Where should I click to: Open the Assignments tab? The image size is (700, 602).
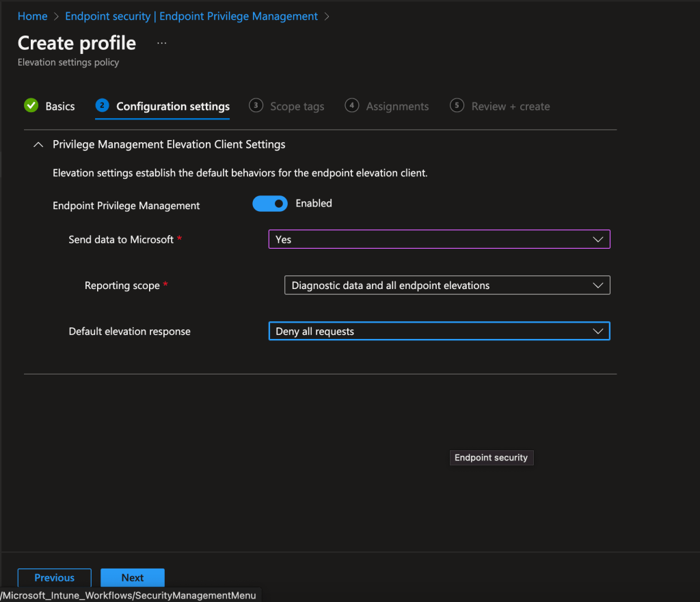(x=397, y=107)
